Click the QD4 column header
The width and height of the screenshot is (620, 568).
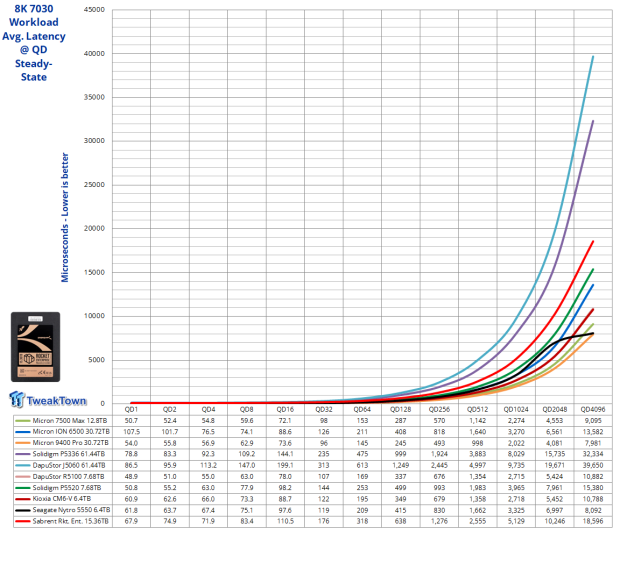208,409
